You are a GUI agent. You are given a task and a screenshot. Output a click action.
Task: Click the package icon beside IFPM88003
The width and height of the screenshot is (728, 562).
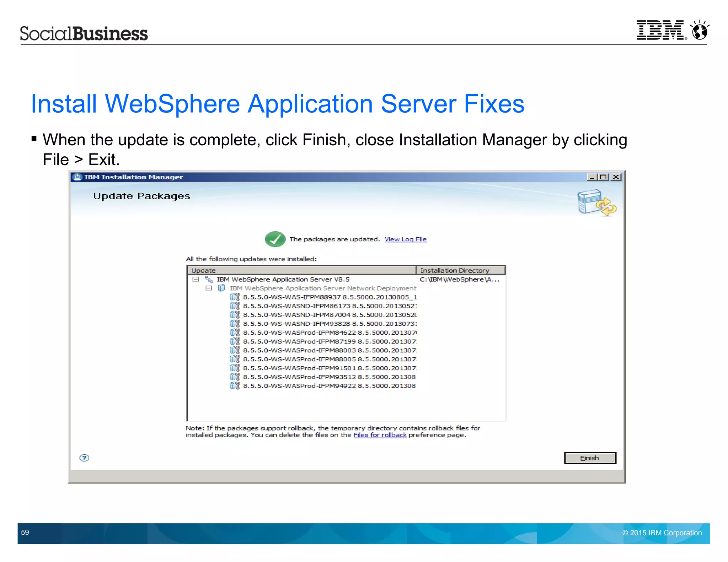tap(235, 350)
